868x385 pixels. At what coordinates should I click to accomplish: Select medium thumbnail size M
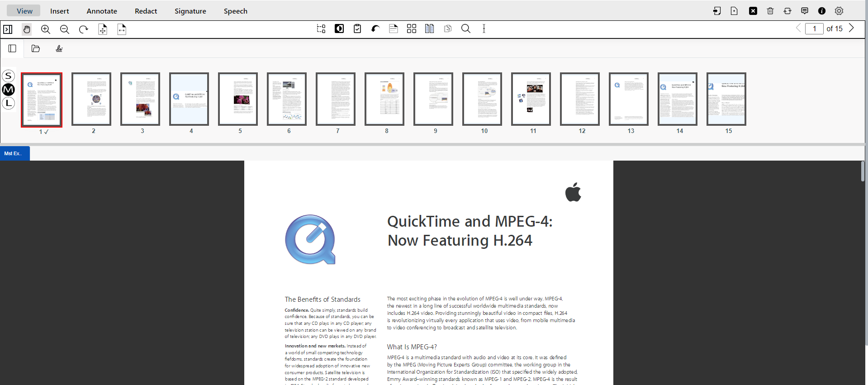point(9,90)
